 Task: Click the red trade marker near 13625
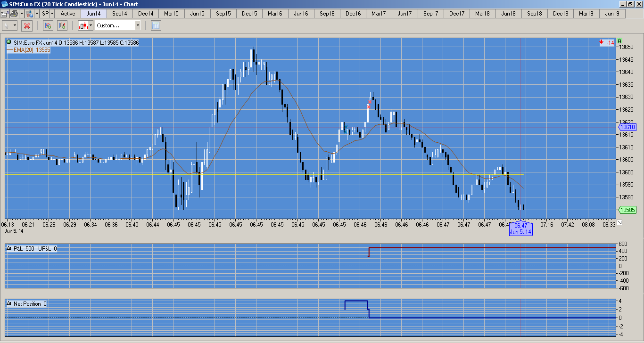pyautogui.click(x=369, y=106)
